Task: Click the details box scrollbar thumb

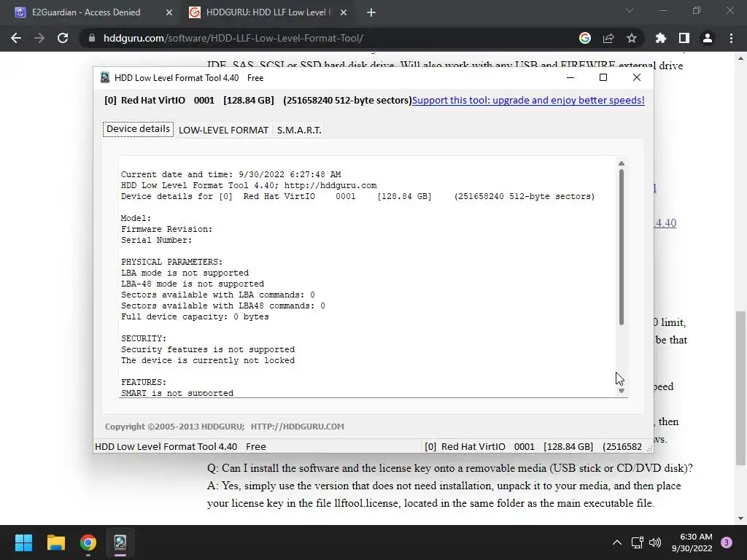Action: coord(622,247)
